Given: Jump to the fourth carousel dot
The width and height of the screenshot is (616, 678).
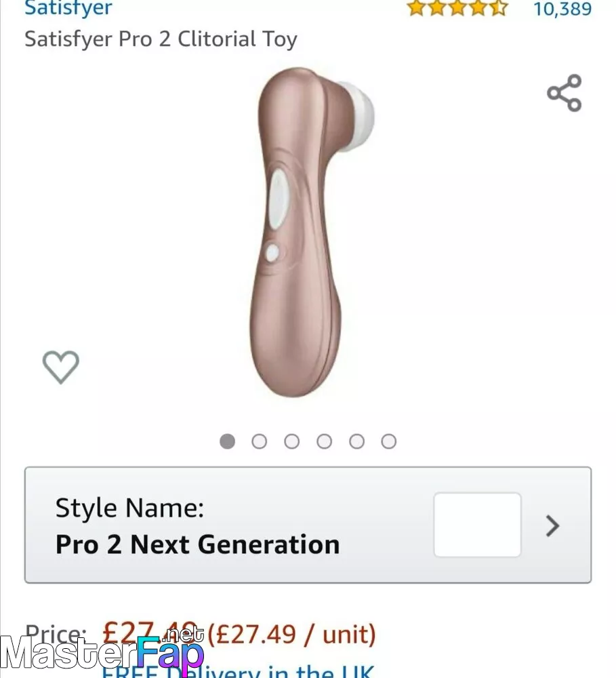Looking at the screenshot, I should pos(325,441).
